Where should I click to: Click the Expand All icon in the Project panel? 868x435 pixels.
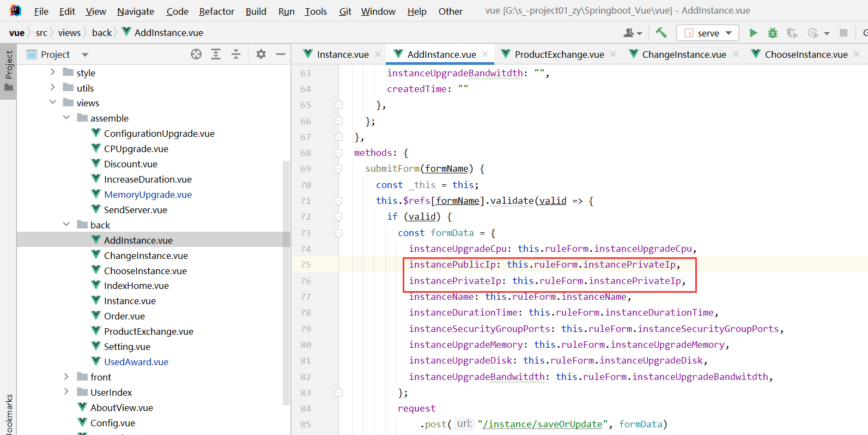click(216, 54)
